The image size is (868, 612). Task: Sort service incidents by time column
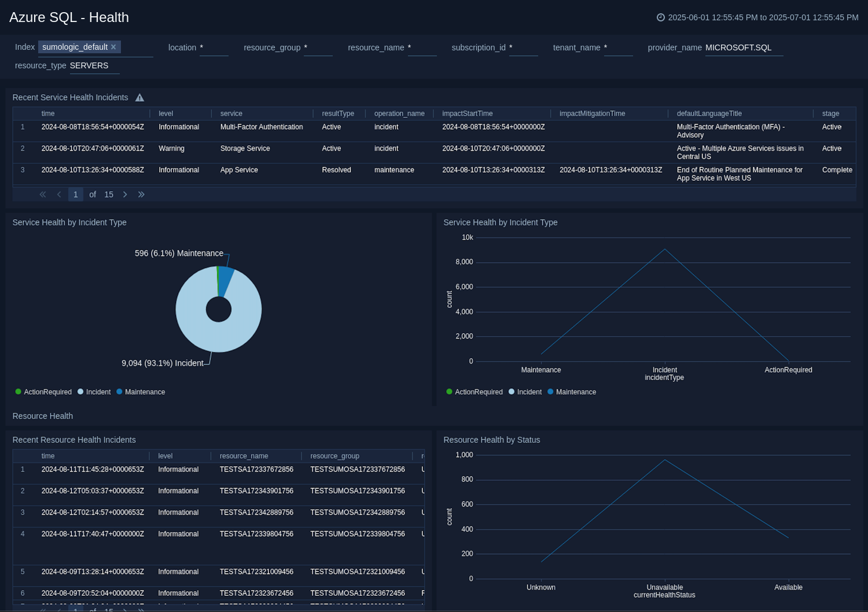48,113
